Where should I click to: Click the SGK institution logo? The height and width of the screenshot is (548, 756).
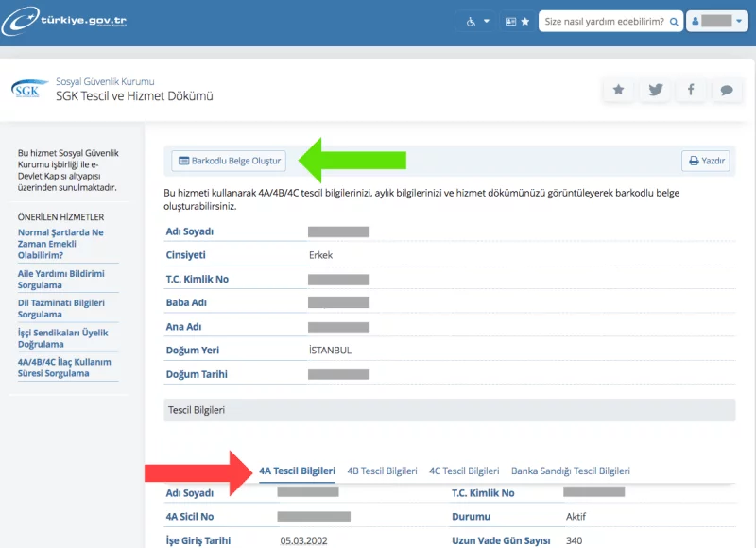tap(29, 89)
